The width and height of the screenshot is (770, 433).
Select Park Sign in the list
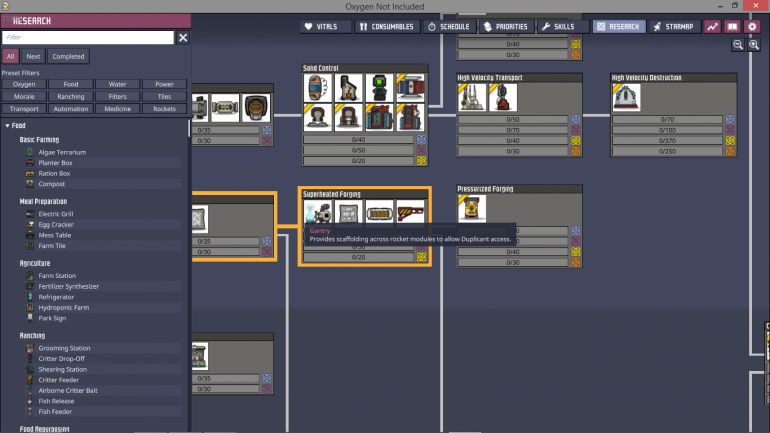103,318
